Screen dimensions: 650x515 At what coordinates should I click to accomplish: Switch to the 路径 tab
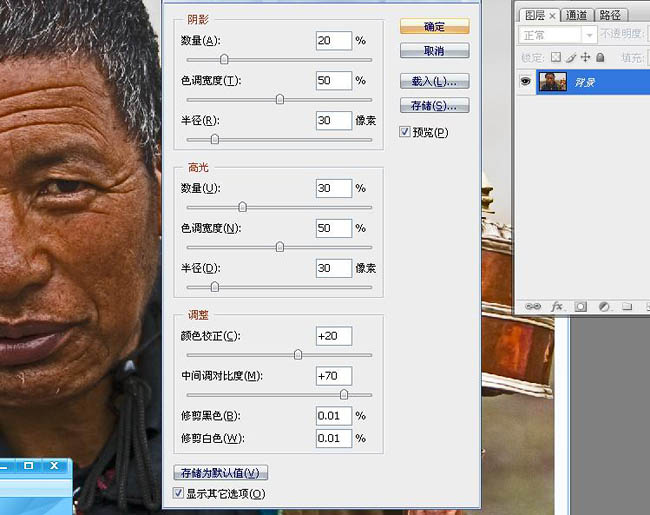(x=608, y=15)
